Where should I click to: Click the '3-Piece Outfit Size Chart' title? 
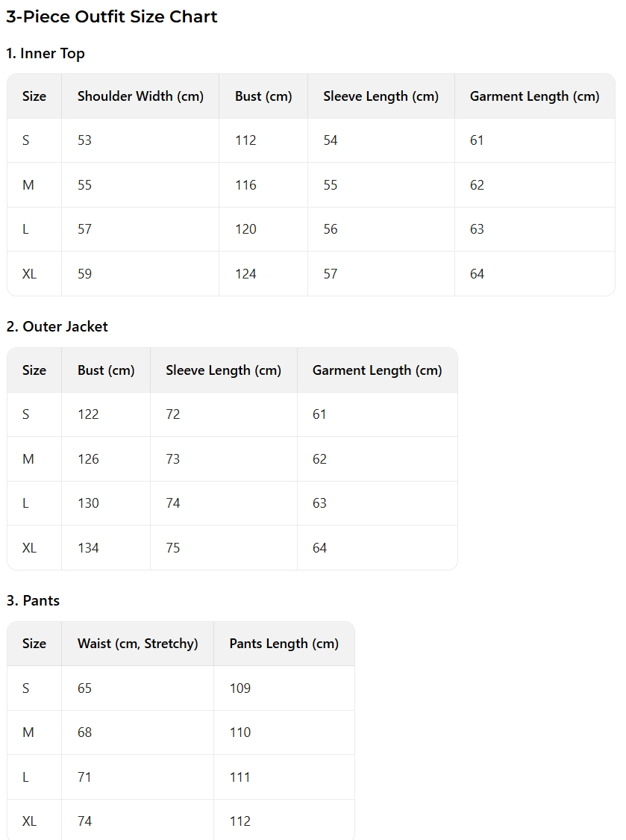[112, 17]
